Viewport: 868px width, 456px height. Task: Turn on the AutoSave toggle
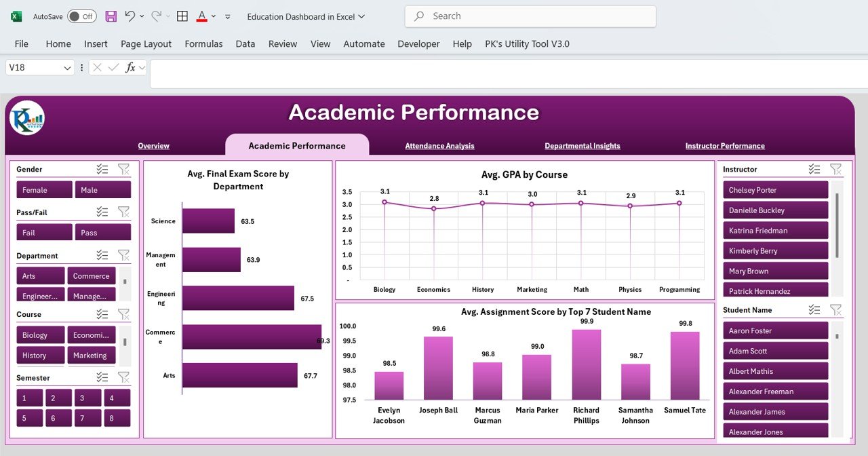(x=81, y=16)
